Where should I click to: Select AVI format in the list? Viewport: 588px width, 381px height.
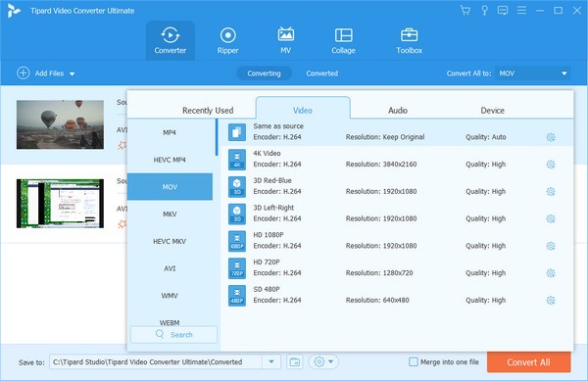170,268
